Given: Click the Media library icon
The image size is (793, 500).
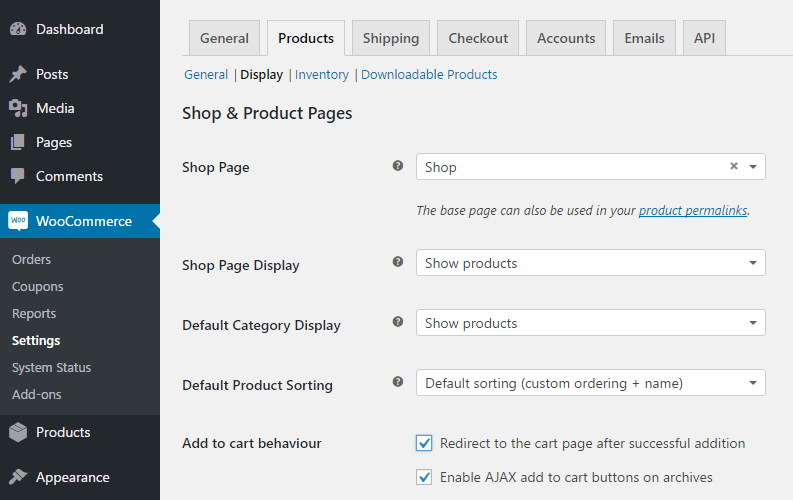Looking at the screenshot, I should pos(18,108).
